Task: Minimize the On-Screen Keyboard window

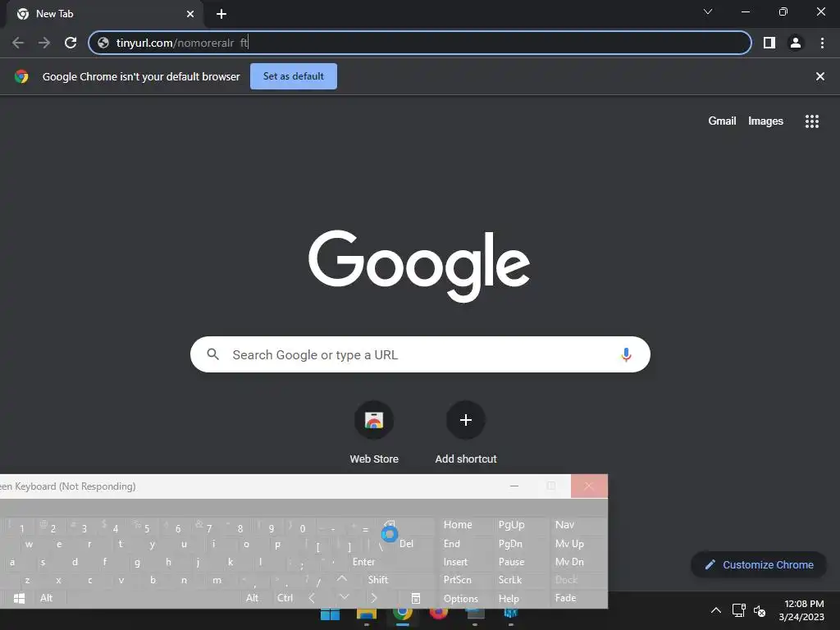Action: [x=514, y=486]
